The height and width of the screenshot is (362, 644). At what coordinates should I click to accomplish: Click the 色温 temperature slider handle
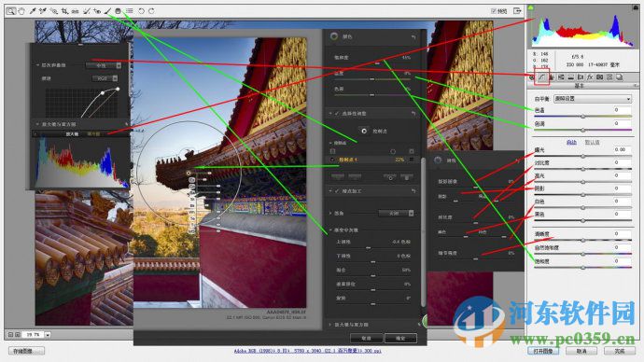pos(582,117)
